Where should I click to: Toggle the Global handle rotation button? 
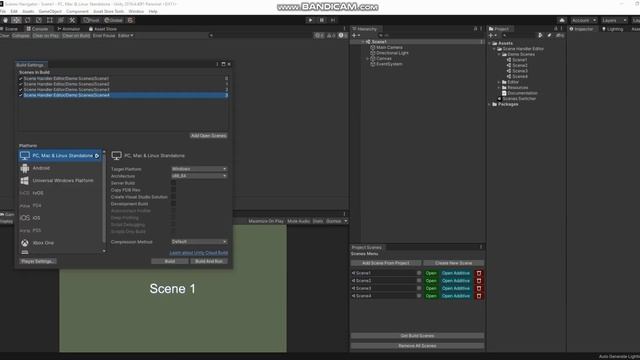click(113, 20)
